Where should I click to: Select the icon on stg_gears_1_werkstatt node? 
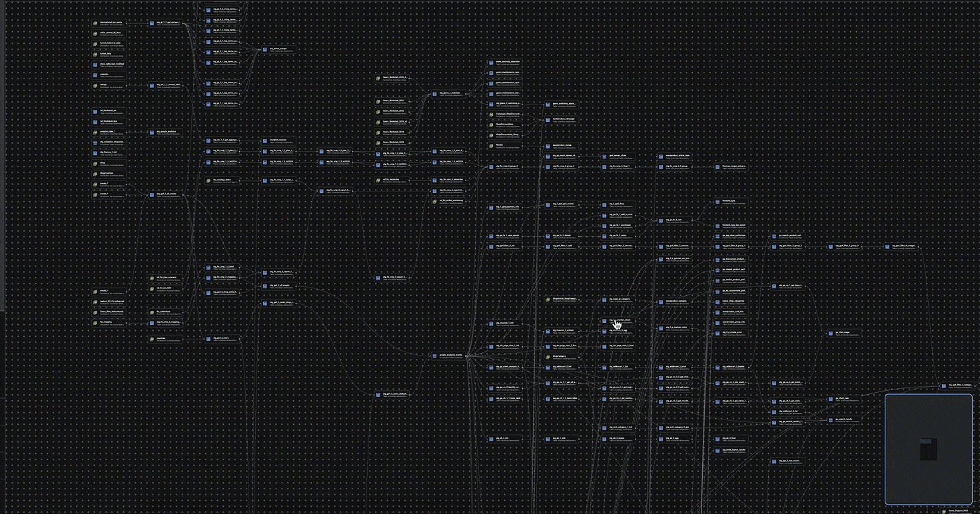(x=435, y=94)
